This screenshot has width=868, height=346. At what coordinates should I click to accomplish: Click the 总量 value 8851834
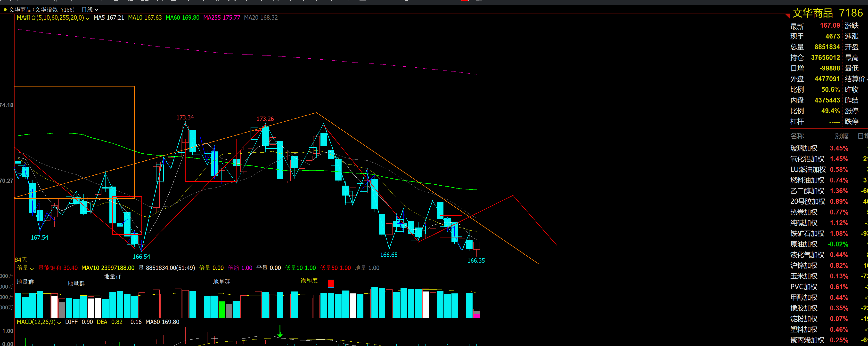pos(827,47)
